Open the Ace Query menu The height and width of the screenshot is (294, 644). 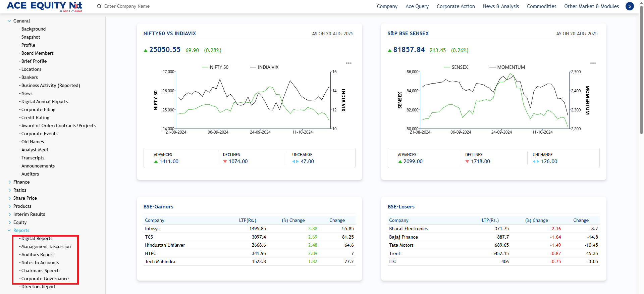(x=417, y=6)
